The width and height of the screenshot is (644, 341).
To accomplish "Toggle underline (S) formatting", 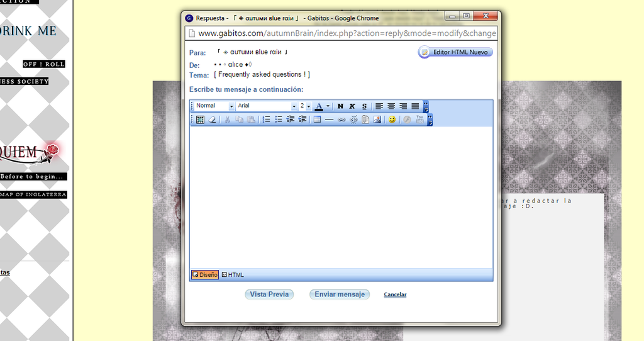I will pyautogui.click(x=364, y=106).
